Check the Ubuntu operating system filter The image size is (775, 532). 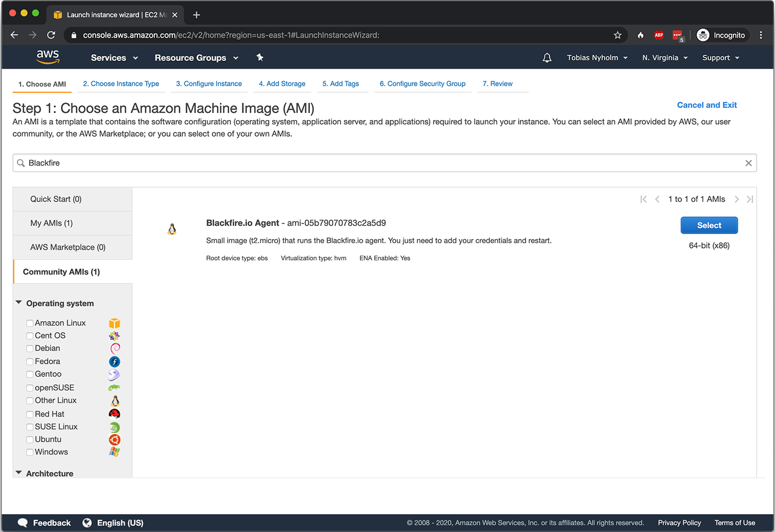tap(30, 440)
